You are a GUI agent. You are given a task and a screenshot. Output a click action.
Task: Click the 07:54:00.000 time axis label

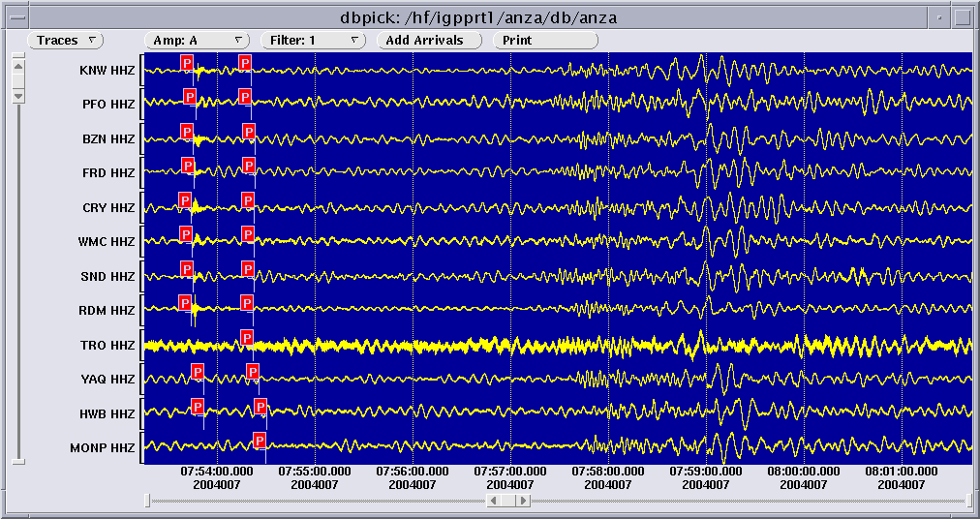(217, 472)
